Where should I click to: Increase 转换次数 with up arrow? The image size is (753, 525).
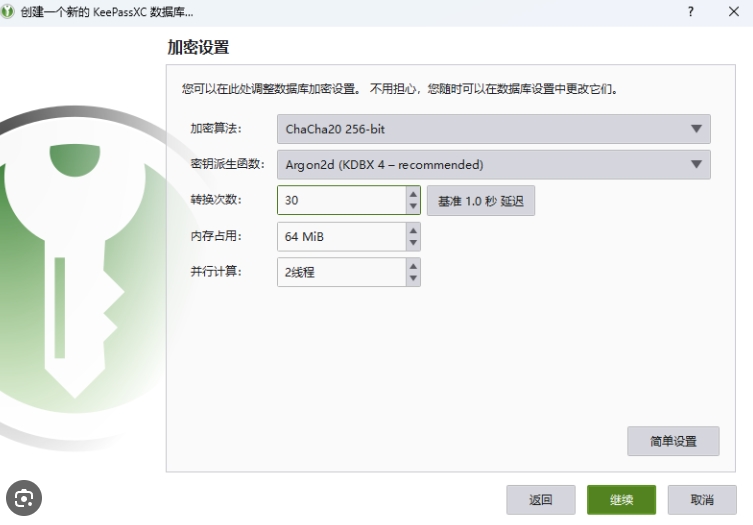tap(413, 194)
